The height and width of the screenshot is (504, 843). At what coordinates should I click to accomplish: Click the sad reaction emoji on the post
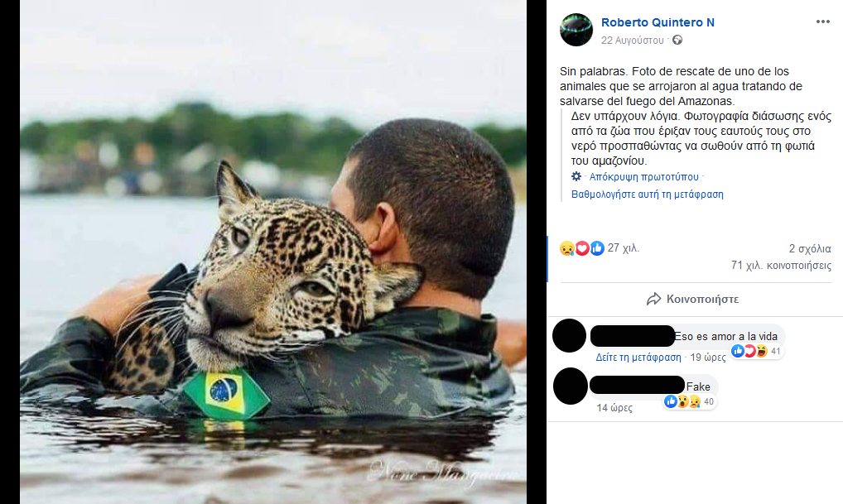[566, 247]
